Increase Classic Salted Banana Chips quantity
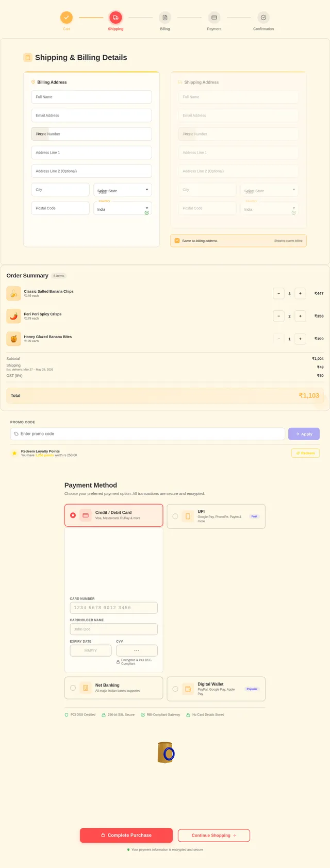The height and width of the screenshot is (868, 330). 300,293
